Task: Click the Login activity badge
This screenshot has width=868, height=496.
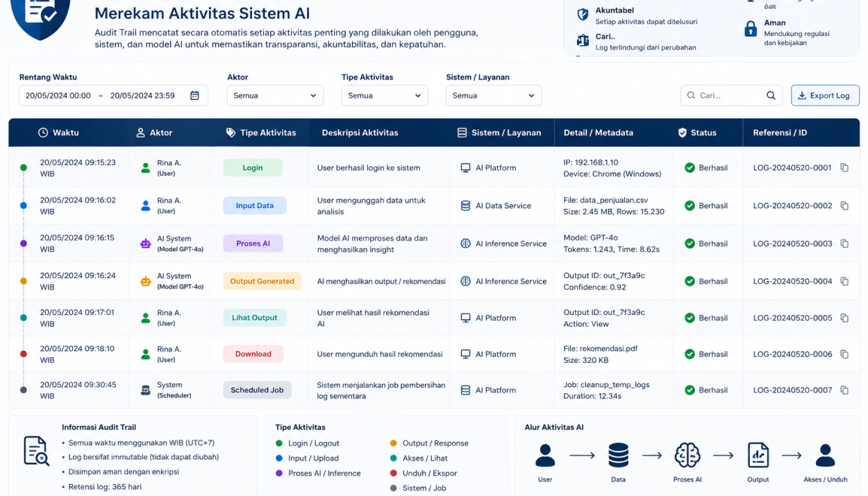Action: click(253, 168)
